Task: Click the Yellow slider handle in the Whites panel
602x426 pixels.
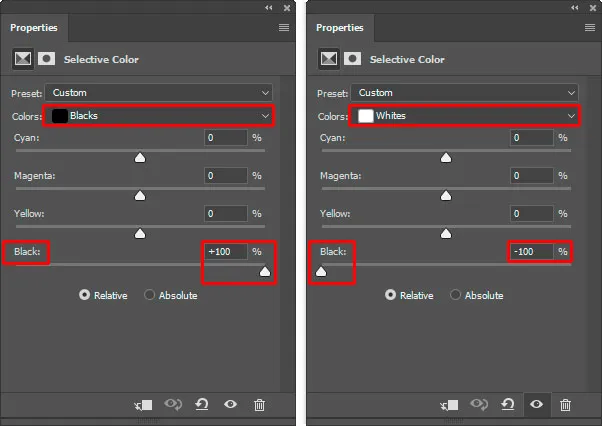Action: 446,234
